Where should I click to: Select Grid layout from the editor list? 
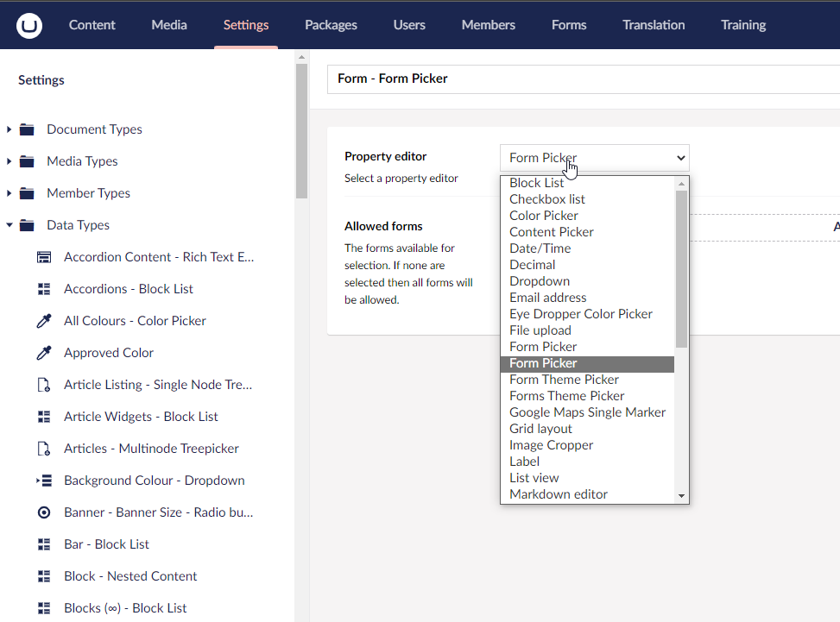pos(540,428)
